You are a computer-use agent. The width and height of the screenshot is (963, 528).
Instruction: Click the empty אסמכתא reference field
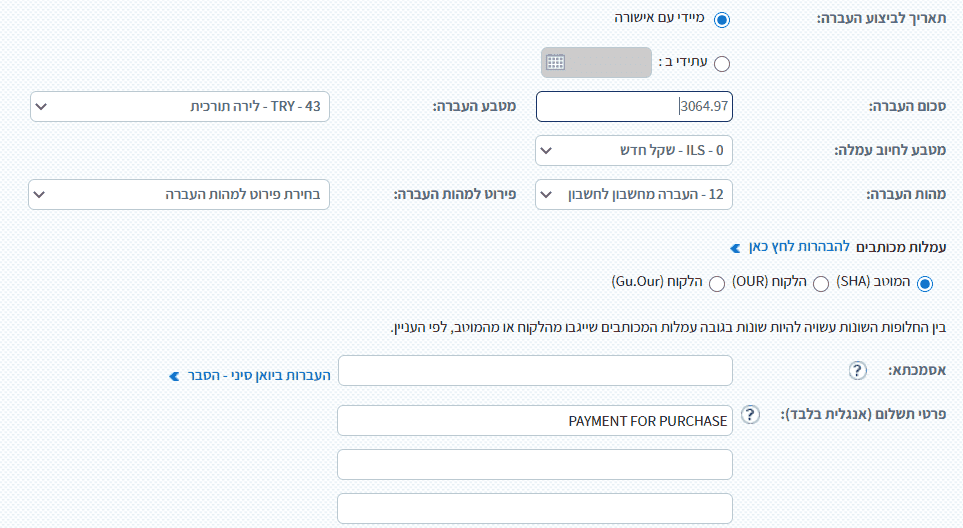point(535,370)
